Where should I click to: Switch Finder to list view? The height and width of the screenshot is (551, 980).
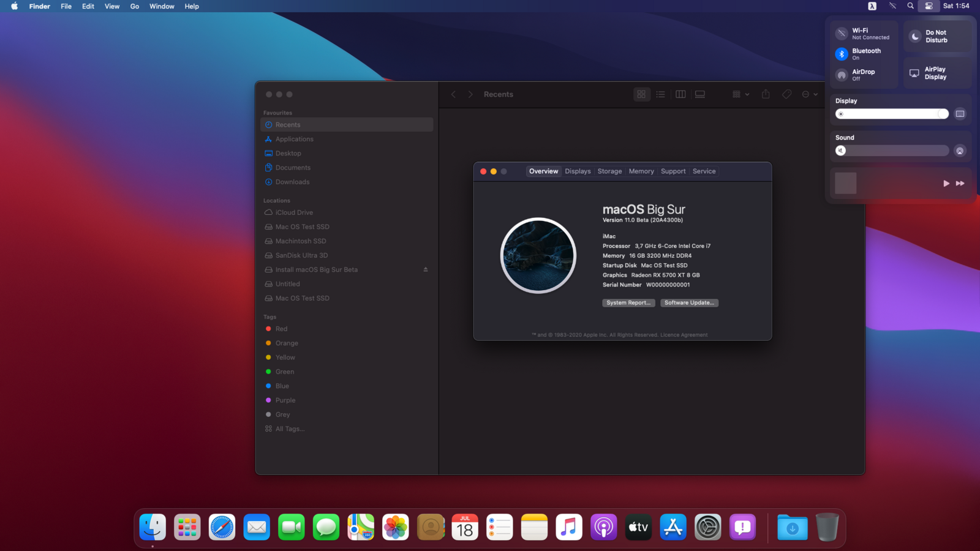coord(660,94)
